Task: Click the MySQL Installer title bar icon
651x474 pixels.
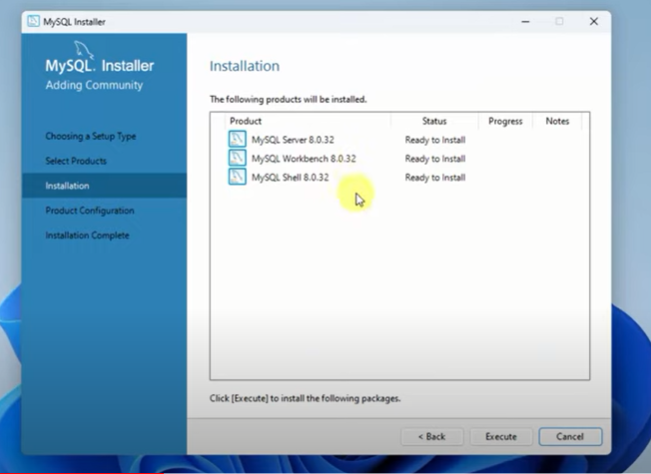Action: coord(33,21)
